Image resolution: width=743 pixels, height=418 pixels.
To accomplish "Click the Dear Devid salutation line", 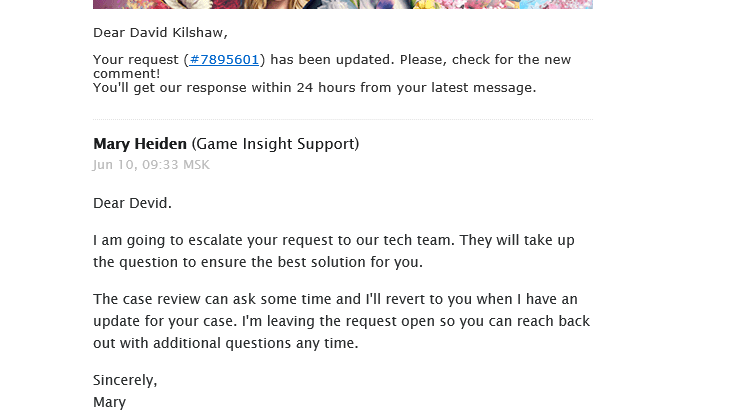I will point(132,203).
